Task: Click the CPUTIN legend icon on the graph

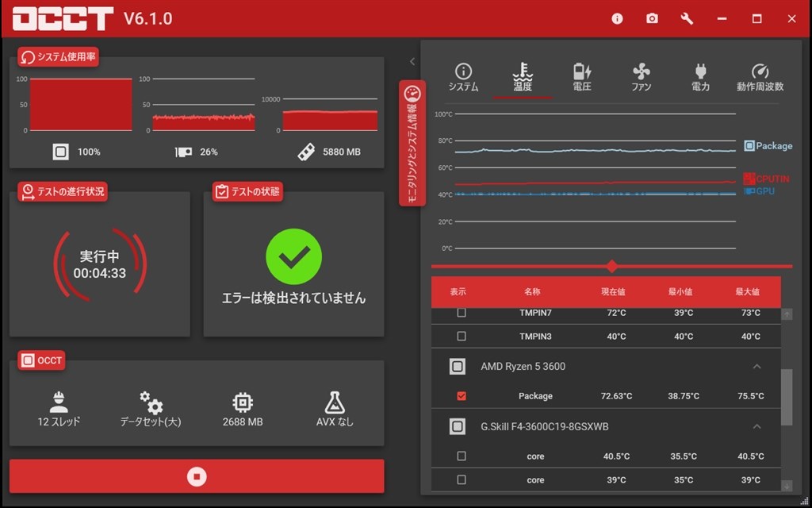Action: point(749,179)
